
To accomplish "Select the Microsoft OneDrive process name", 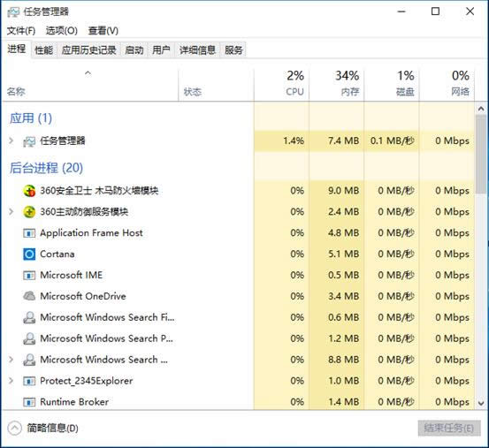I will click(x=83, y=296).
